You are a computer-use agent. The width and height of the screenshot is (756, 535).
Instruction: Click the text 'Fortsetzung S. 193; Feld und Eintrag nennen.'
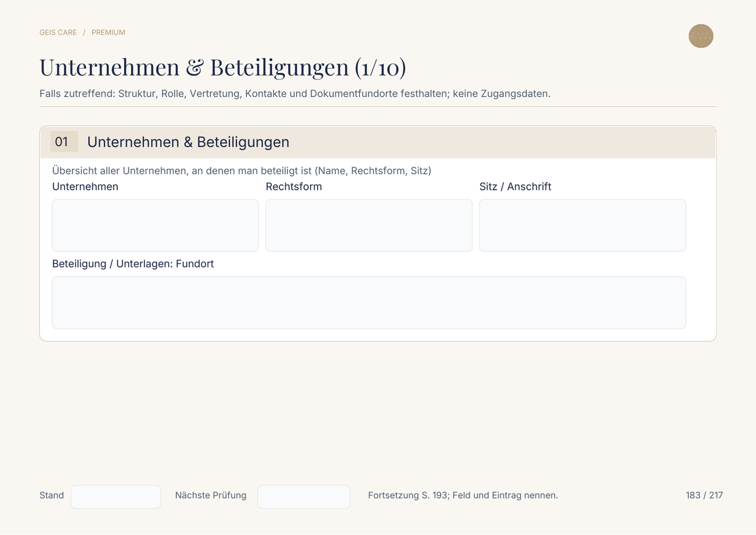coord(463,495)
